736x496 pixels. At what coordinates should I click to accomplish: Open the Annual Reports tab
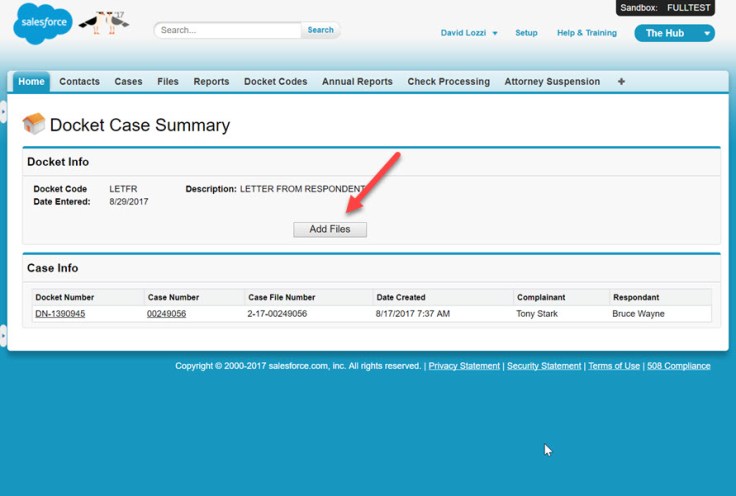[x=357, y=82]
